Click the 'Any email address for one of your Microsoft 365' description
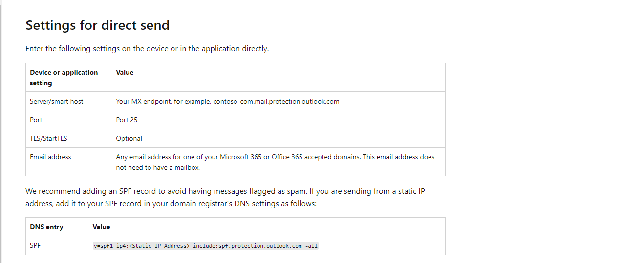644x263 pixels. (275, 162)
